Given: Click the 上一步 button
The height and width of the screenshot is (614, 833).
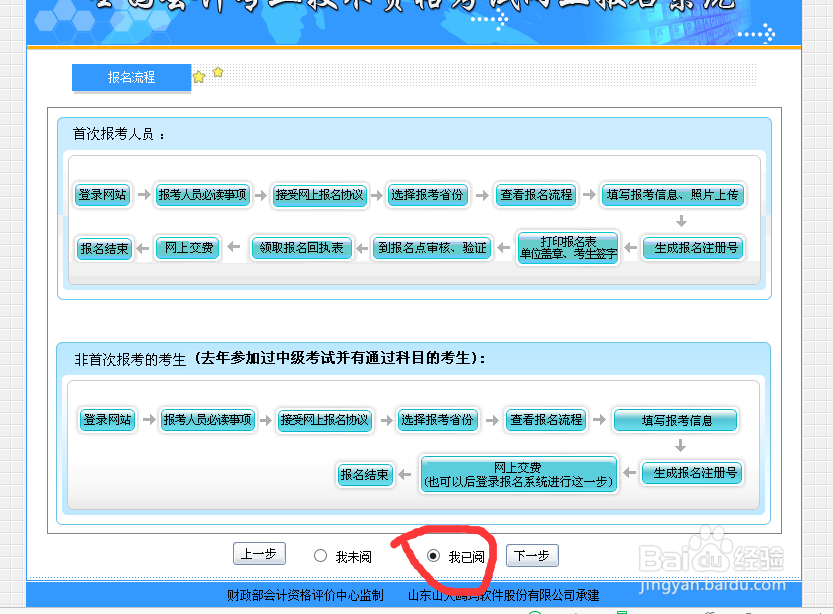Looking at the screenshot, I should tap(259, 554).
